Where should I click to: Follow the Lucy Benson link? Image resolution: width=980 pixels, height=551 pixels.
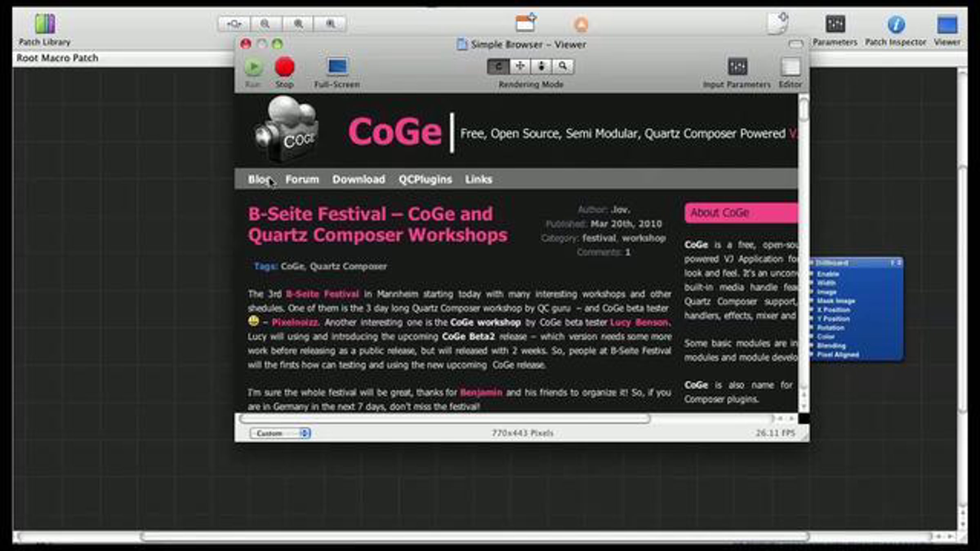(x=640, y=322)
